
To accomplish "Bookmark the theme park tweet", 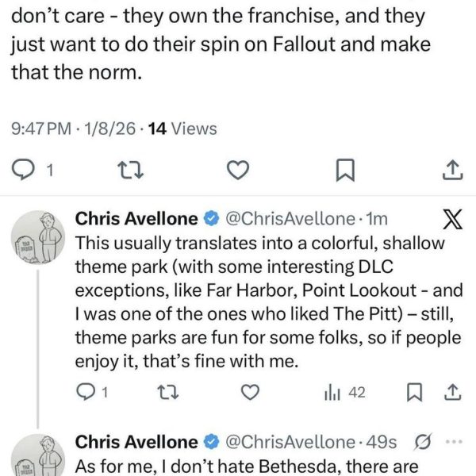I will [413, 391].
